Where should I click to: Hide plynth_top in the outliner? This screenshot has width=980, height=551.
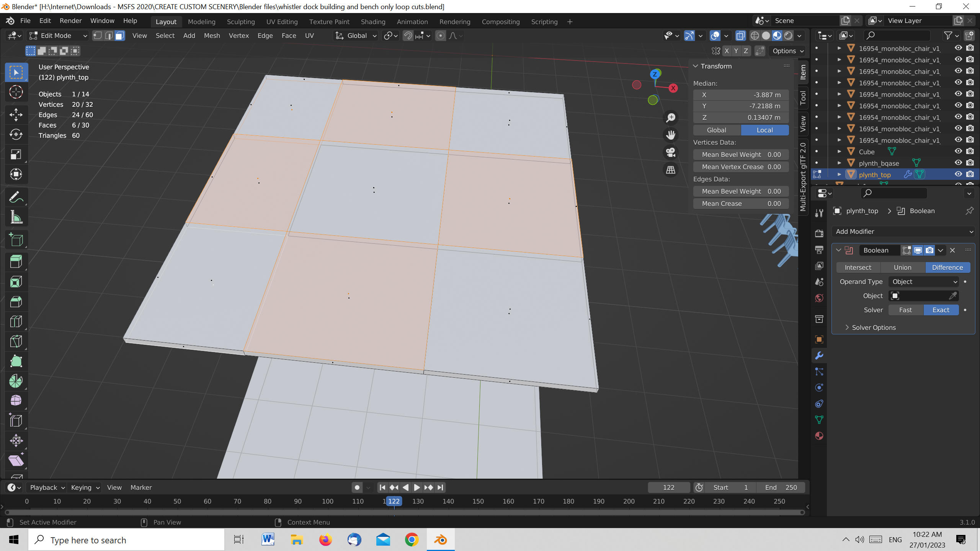(958, 174)
